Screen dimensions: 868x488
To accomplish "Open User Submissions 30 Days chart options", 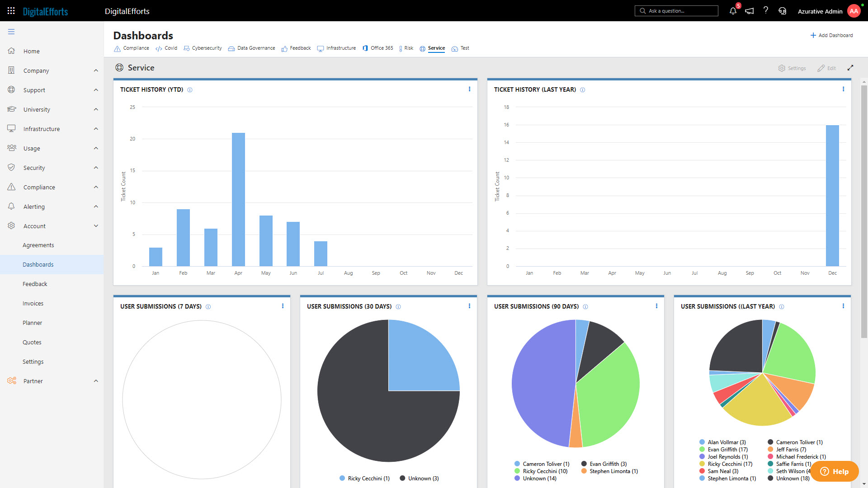I will point(470,305).
